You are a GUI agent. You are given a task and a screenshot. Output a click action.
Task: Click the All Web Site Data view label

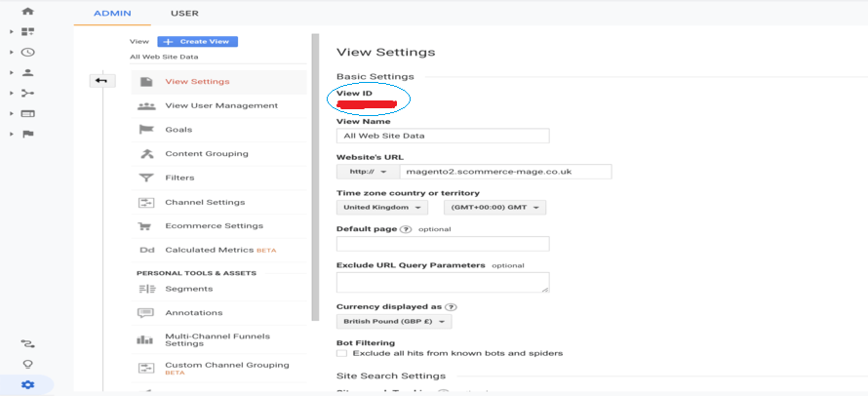[x=164, y=57]
